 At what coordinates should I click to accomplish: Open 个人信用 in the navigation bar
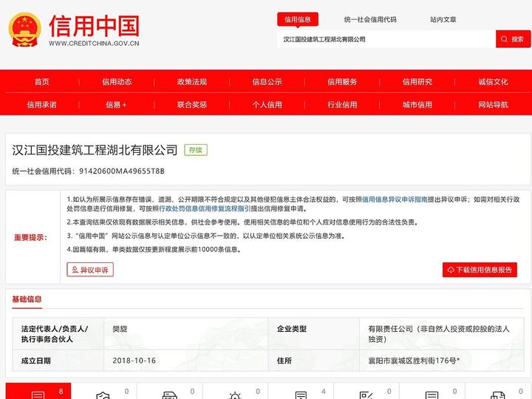[x=267, y=105]
